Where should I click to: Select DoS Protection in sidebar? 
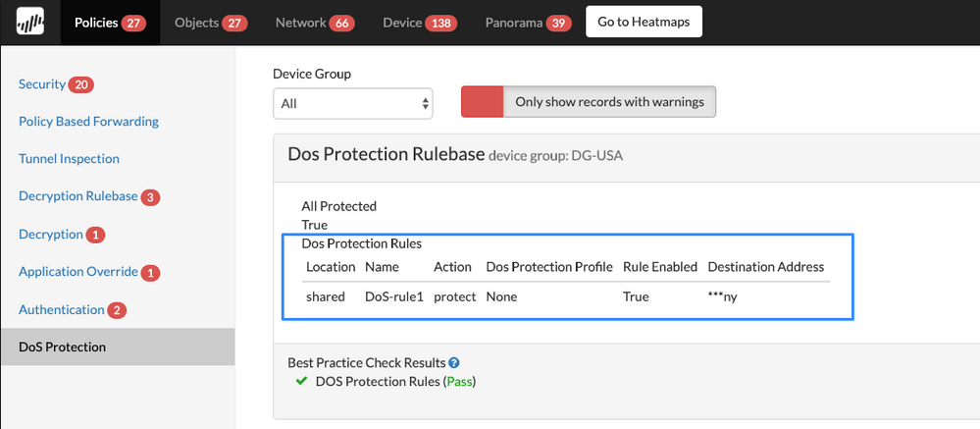click(63, 347)
